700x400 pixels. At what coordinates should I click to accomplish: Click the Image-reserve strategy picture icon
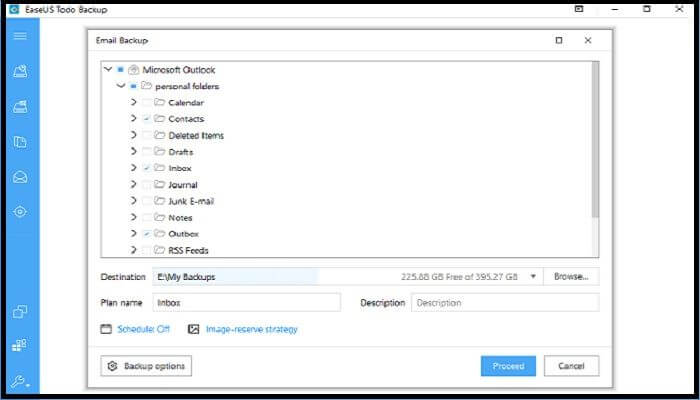[x=193, y=329]
